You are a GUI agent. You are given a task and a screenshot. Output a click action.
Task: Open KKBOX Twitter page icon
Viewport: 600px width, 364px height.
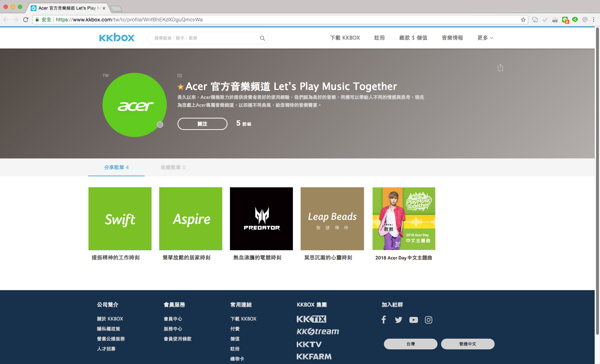tap(399, 320)
